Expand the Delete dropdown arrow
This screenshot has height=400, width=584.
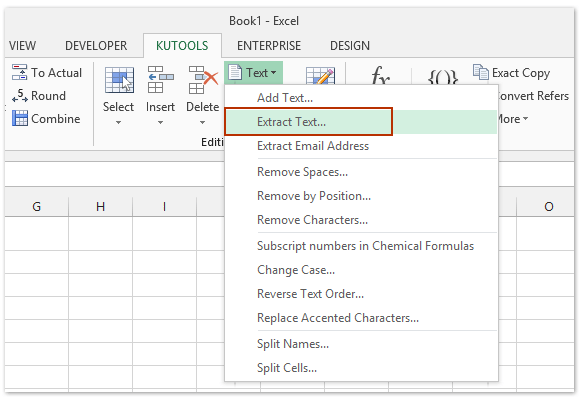point(202,122)
